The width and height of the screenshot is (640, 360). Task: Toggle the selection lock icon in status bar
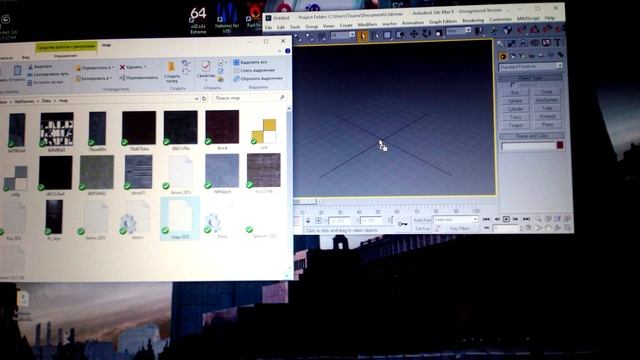coord(308,221)
